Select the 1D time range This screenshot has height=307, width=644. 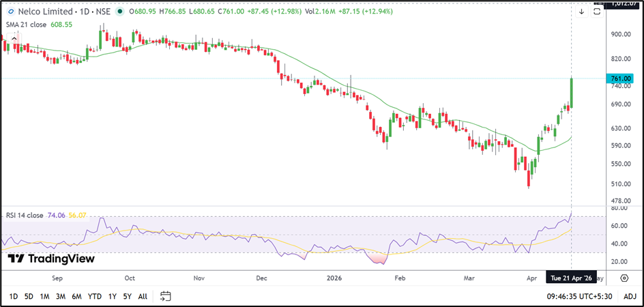click(x=14, y=296)
